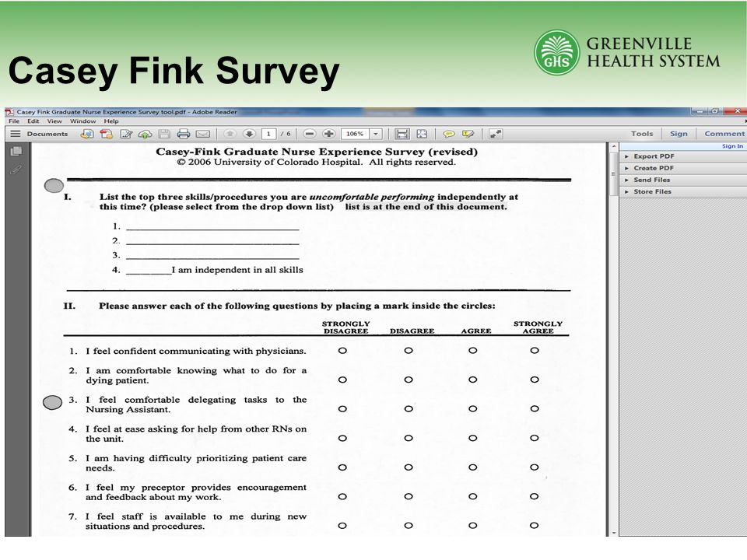Select Disagree for dying patient question
The height and width of the screenshot is (560, 747).
409,380
